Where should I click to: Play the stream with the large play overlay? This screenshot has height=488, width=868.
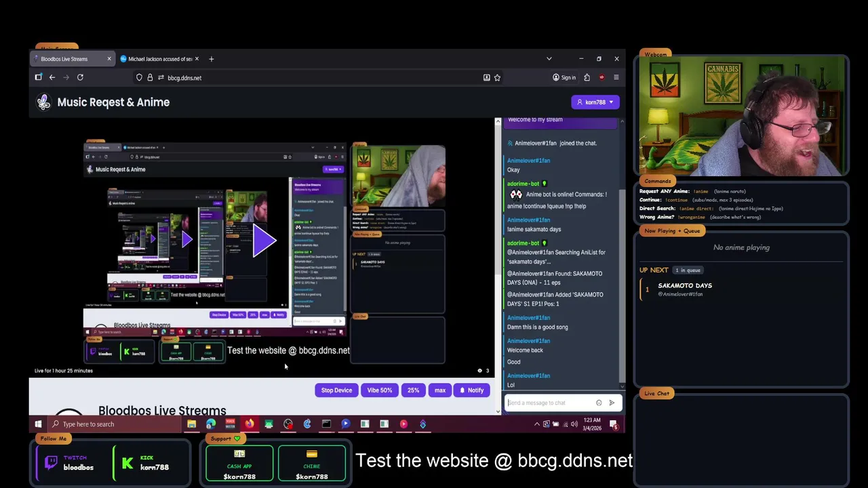point(264,240)
